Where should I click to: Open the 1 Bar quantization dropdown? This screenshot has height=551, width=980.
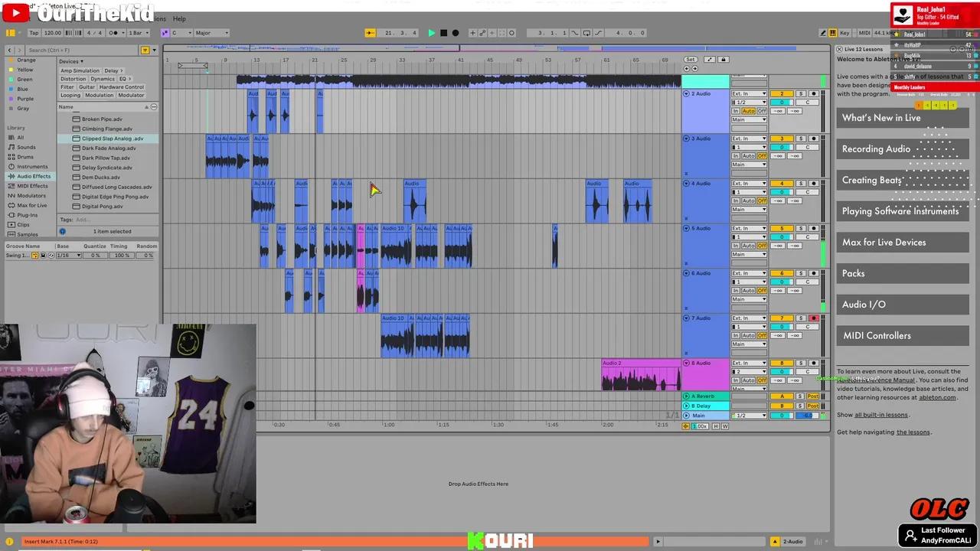pos(138,33)
